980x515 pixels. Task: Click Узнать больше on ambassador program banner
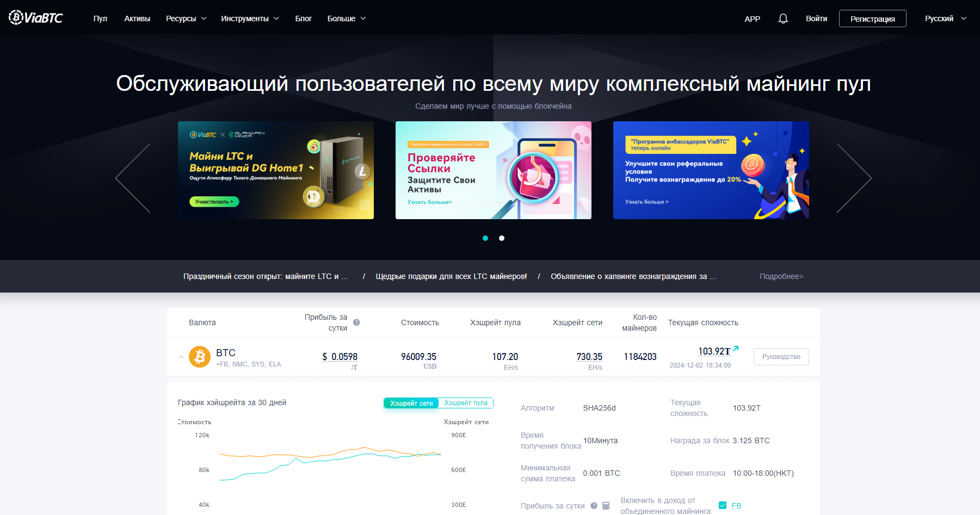(x=647, y=202)
